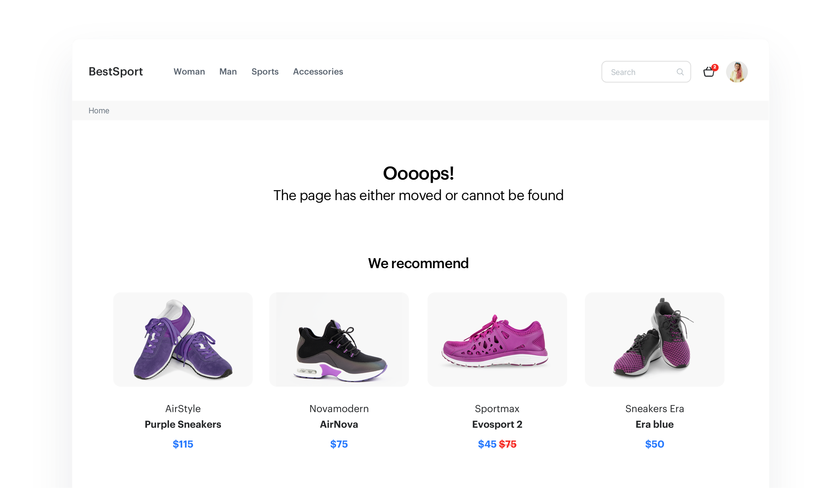Click the shopping cart basket icon
This screenshot has width=837, height=504.
708,72
